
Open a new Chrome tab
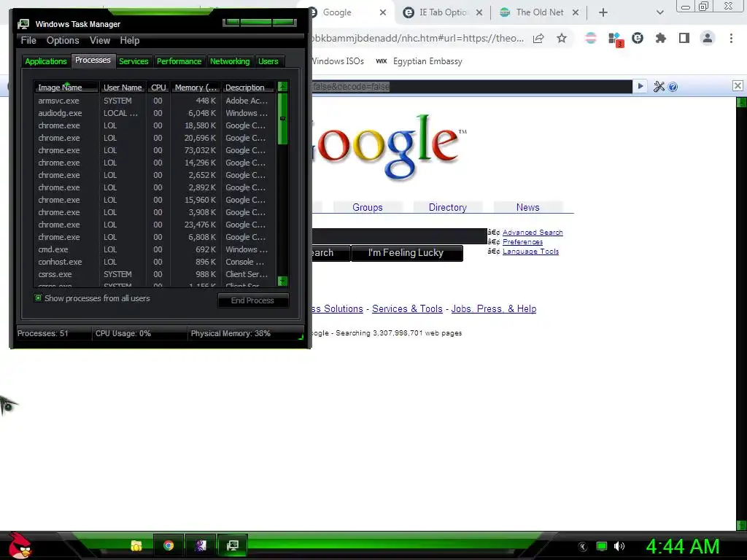pyautogui.click(x=603, y=13)
